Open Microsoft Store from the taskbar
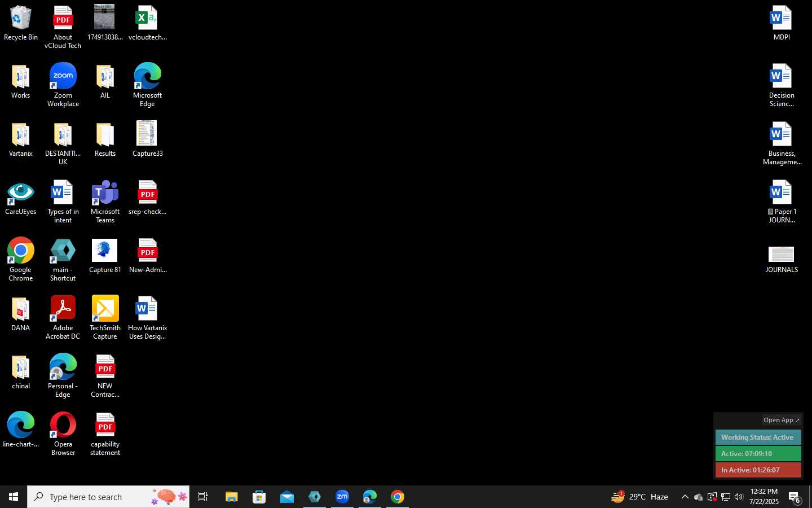 click(x=259, y=497)
